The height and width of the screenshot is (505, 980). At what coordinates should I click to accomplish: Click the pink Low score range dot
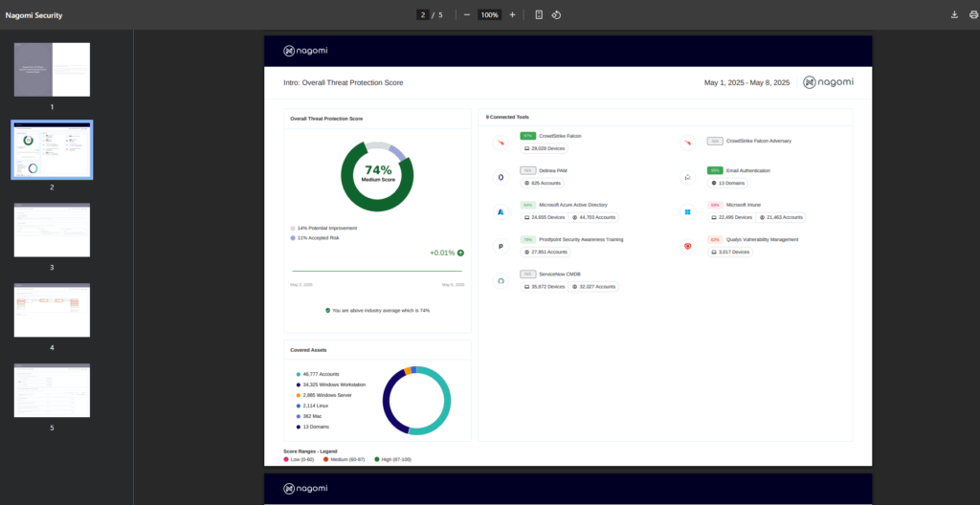[x=286, y=459]
